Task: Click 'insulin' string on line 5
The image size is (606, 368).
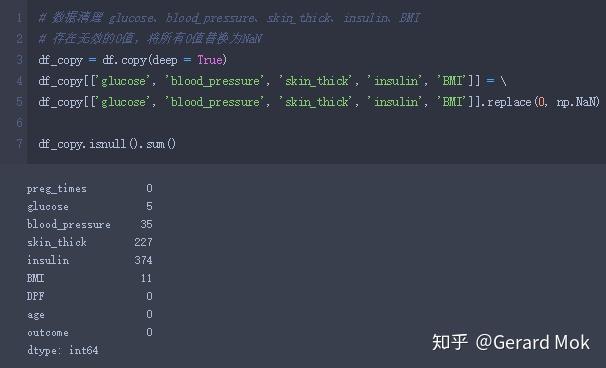Action: coord(396,102)
